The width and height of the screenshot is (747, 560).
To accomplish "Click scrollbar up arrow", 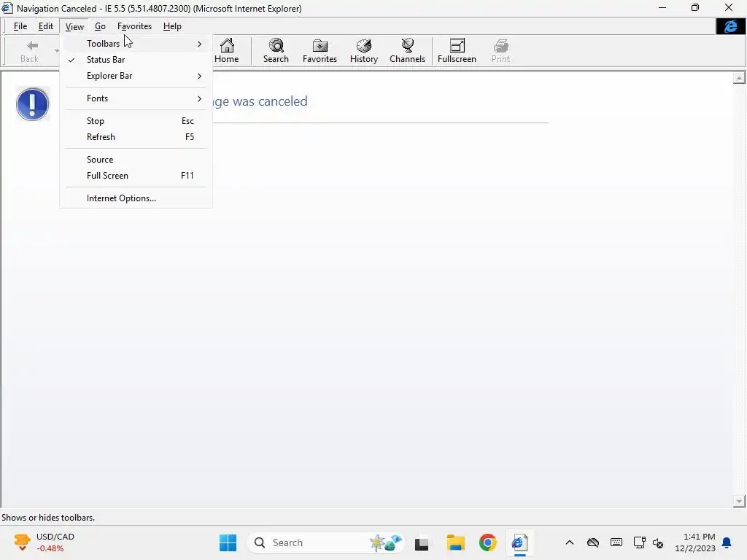I will point(739,77).
